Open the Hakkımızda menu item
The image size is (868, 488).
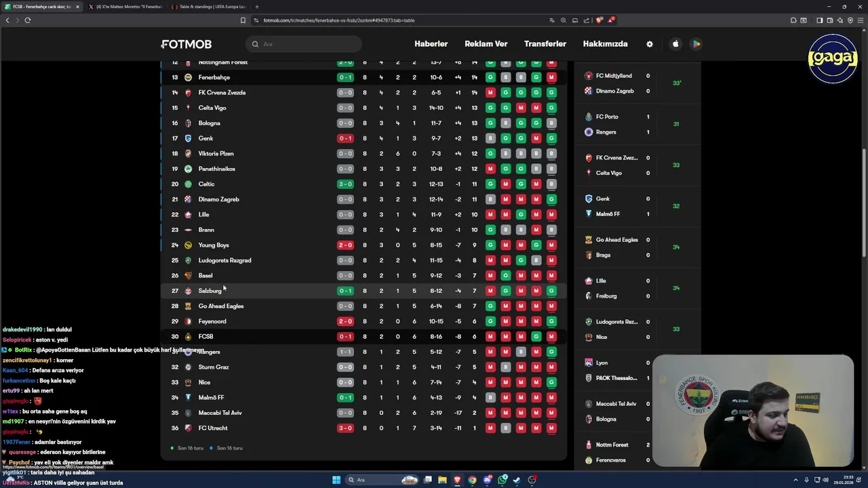pyautogui.click(x=606, y=44)
